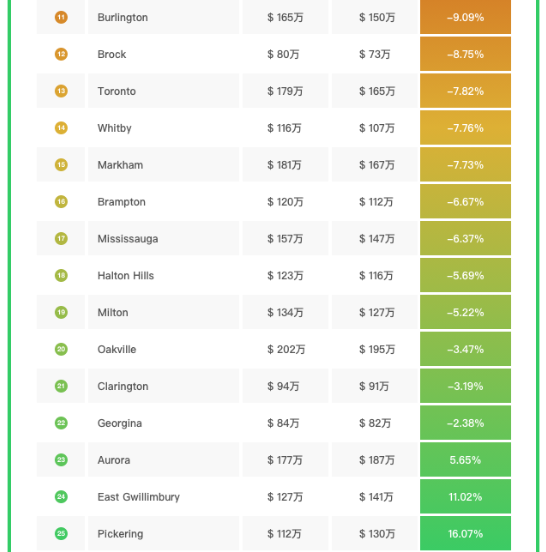This screenshot has width=546, height=552.
Task: Click Milton's $ 134万 price
Action: pyautogui.click(x=285, y=312)
